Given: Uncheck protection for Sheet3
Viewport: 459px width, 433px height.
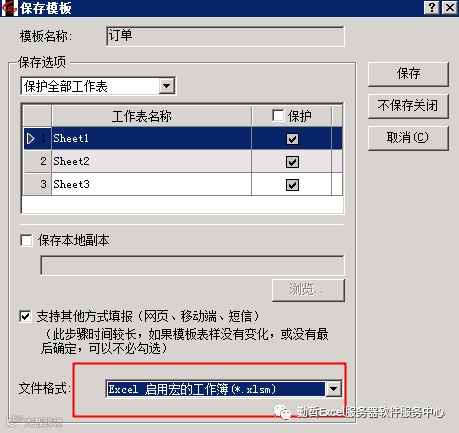Looking at the screenshot, I should click(292, 185).
